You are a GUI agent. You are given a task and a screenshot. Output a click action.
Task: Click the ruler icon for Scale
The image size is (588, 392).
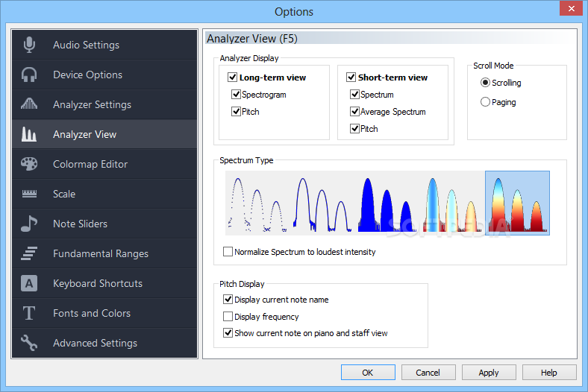pos(29,194)
